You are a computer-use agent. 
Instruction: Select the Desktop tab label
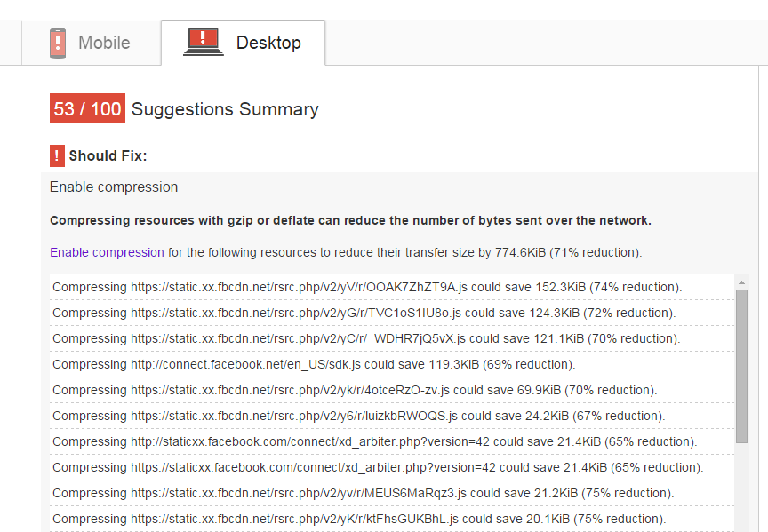pos(268,43)
